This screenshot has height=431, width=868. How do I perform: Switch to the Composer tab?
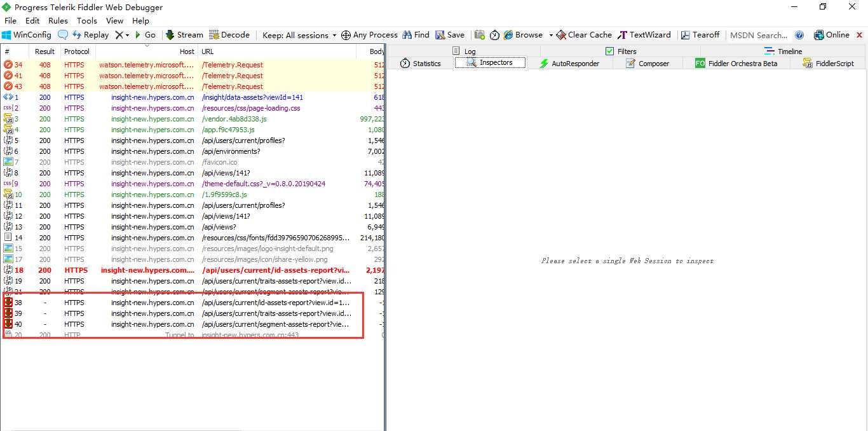pyautogui.click(x=647, y=63)
